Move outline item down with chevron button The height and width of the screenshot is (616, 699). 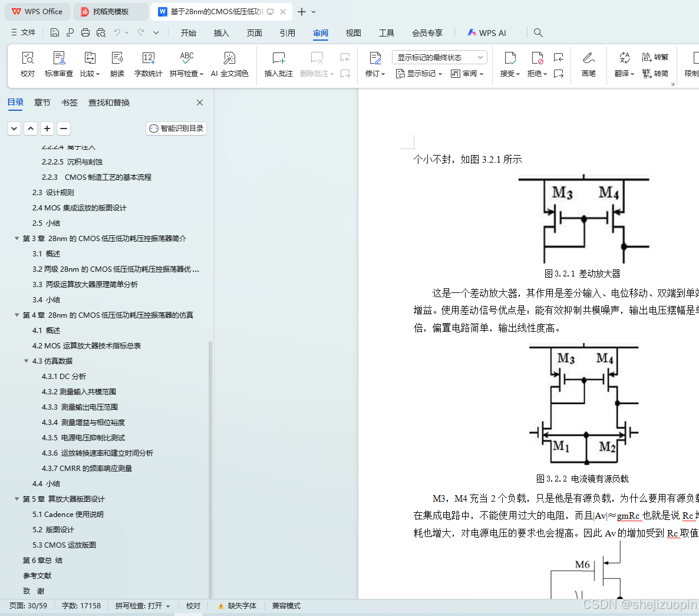[14, 129]
